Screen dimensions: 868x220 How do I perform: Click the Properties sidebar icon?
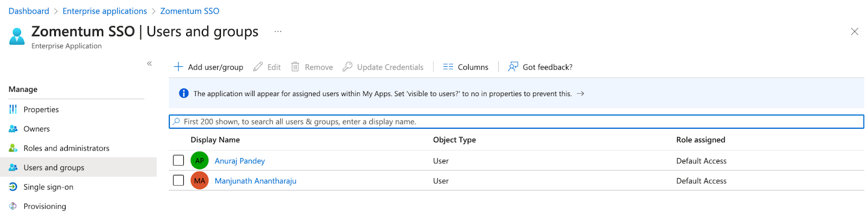[x=13, y=109]
